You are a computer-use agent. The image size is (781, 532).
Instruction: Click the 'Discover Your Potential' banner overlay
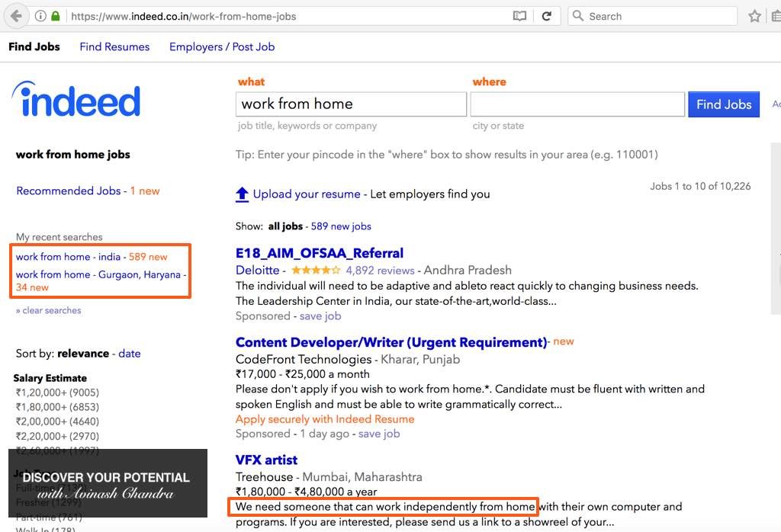tap(108, 483)
